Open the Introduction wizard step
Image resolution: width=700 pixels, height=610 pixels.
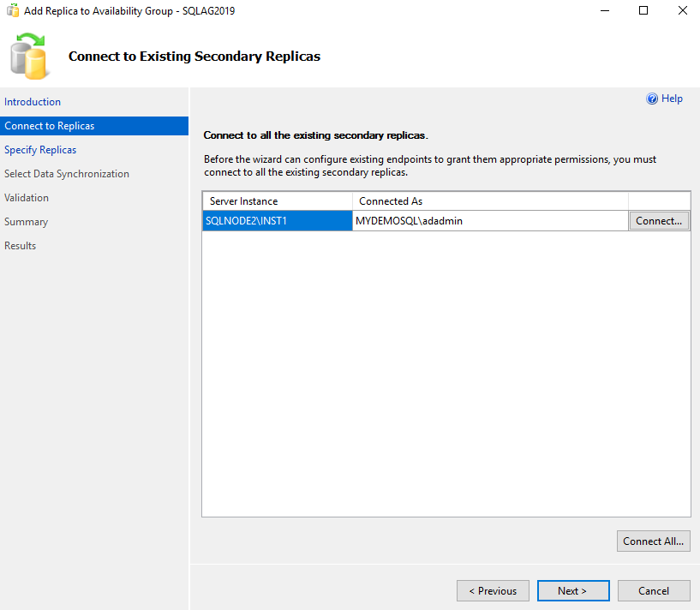tap(32, 101)
